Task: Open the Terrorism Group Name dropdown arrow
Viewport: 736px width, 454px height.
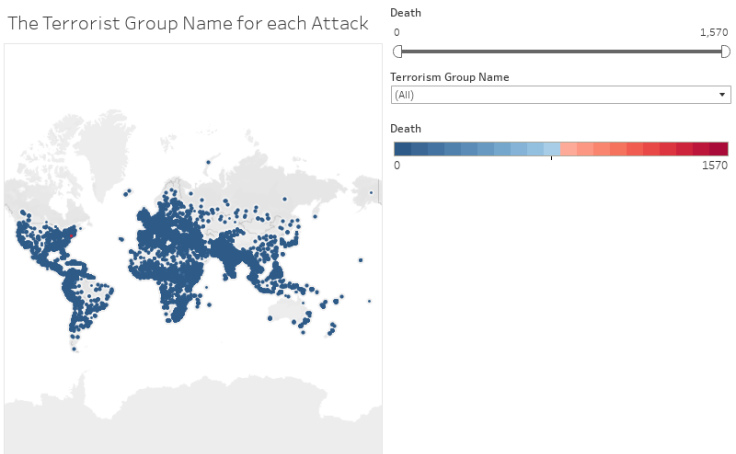Action: (723, 95)
